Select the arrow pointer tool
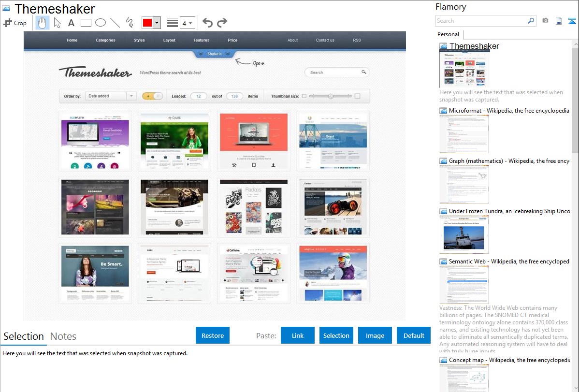Image resolution: width=579 pixels, height=392 pixels. tap(57, 23)
